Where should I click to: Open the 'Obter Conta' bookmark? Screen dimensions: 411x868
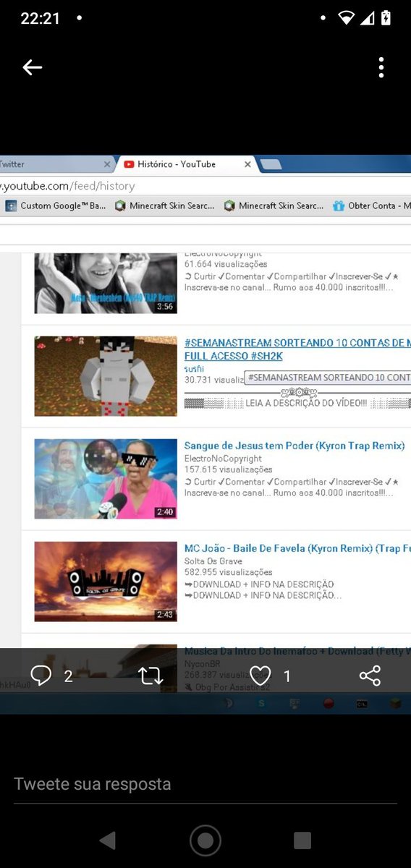click(372, 205)
